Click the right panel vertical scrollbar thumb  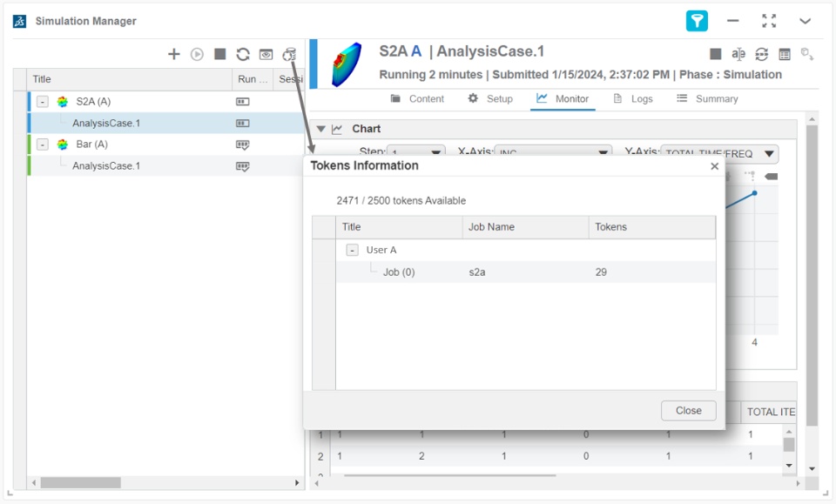[812, 275]
